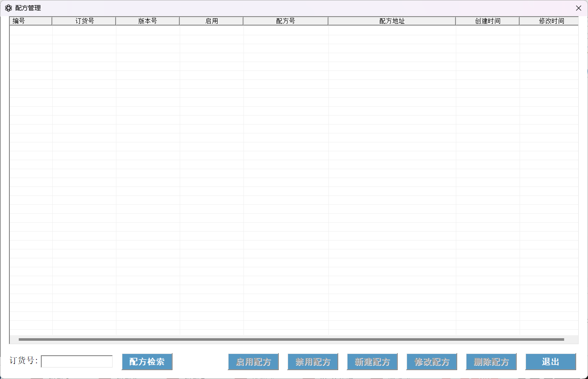The image size is (588, 379).
Task: Click the 创建时间 column header
Action: click(x=487, y=21)
